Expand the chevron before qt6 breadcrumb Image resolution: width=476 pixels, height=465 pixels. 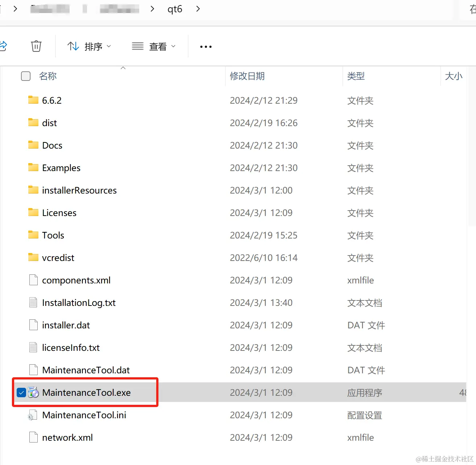pyautogui.click(x=152, y=9)
